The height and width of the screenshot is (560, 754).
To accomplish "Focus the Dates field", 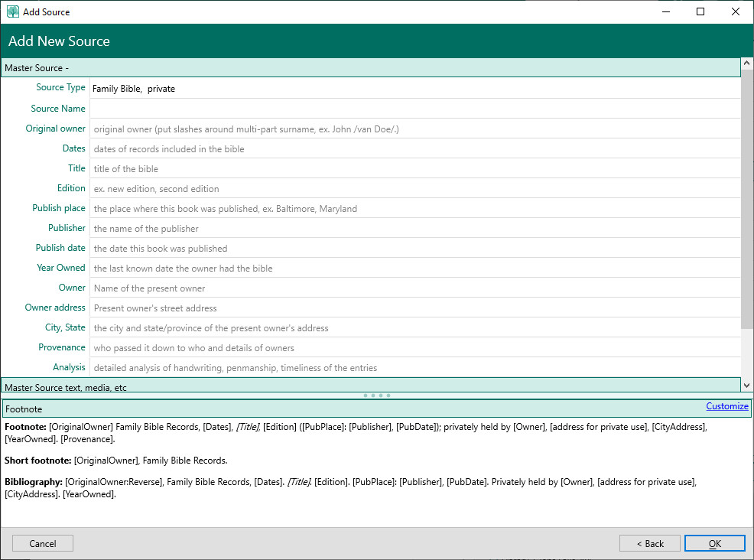I will pyautogui.click(x=414, y=149).
